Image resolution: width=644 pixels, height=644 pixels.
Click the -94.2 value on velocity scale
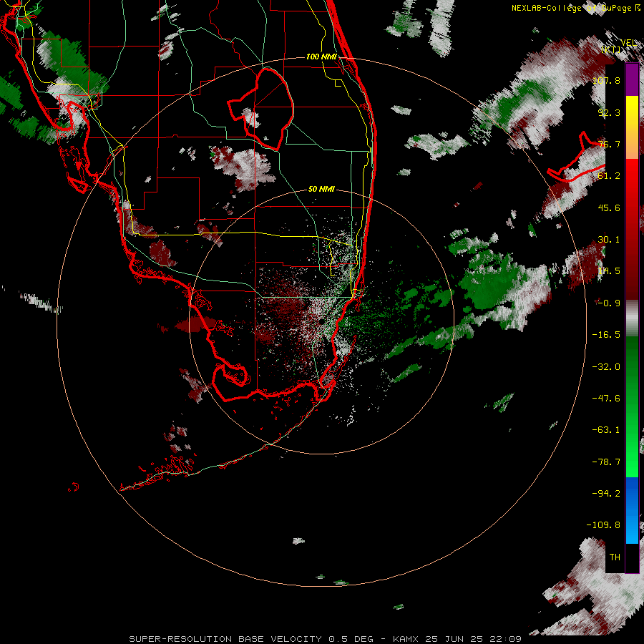click(606, 494)
